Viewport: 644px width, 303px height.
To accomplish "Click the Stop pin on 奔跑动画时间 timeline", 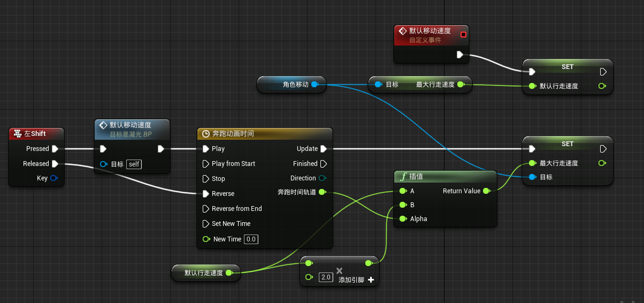I will click(x=206, y=179).
